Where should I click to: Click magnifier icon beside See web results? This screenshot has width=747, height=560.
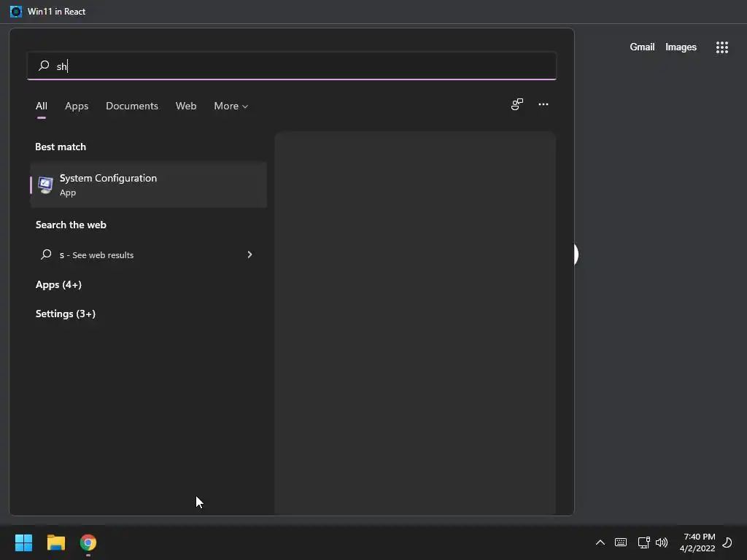coord(46,254)
